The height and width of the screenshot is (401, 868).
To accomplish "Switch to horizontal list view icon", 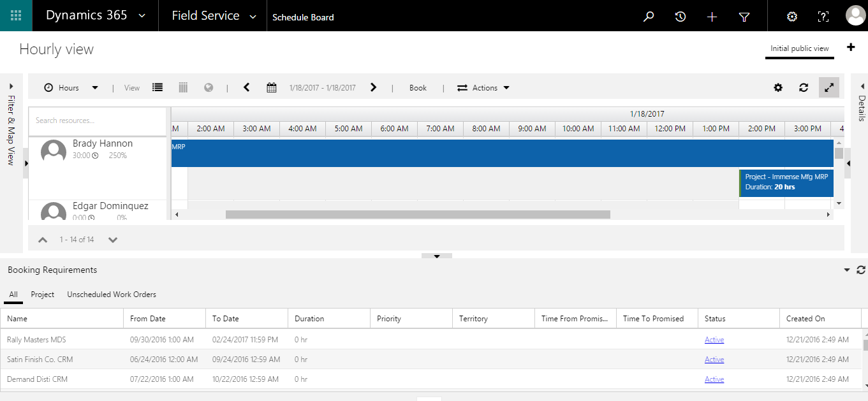I will 158,87.
